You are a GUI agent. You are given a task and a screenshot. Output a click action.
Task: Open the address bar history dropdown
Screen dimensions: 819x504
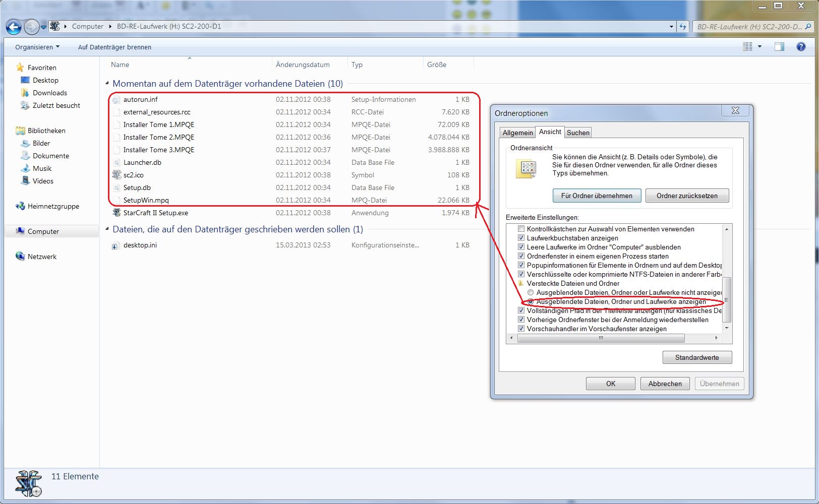(671, 27)
